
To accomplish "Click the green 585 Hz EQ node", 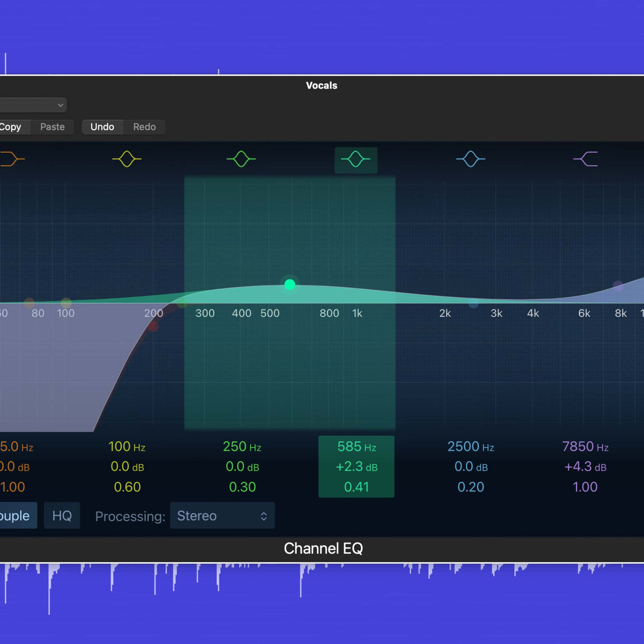I will click(290, 284).
